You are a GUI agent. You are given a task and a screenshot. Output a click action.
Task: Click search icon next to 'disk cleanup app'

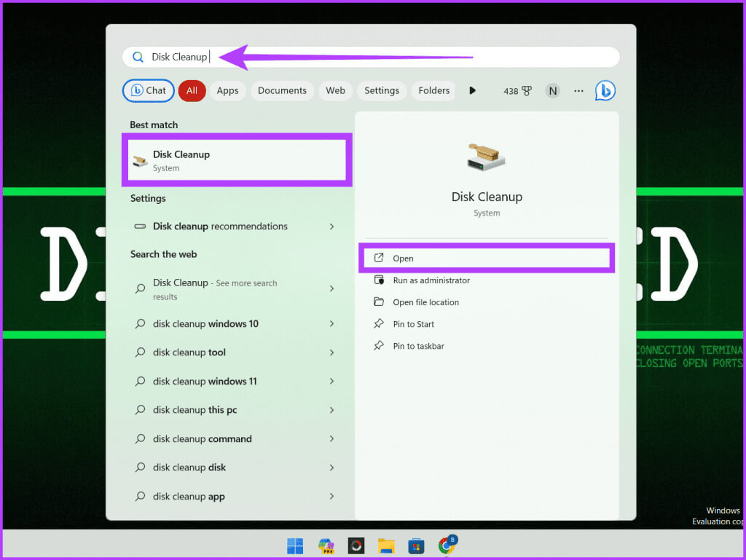(140, 497)
